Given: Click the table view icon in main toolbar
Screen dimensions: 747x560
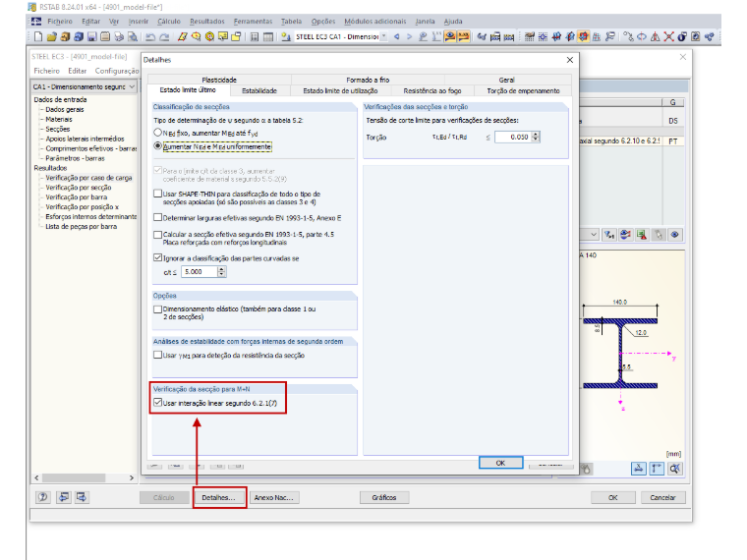Looking at the screenshot, I should pos(268,36).
